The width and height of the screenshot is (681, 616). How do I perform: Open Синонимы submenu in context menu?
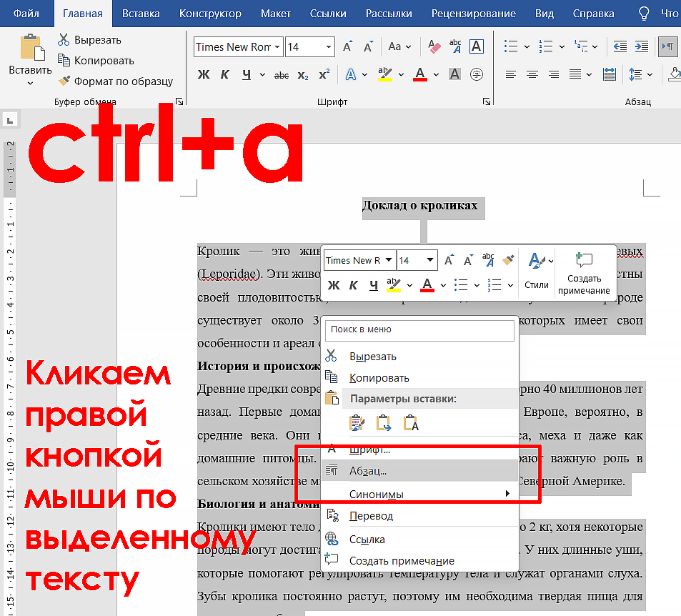[x=419, y=494]
